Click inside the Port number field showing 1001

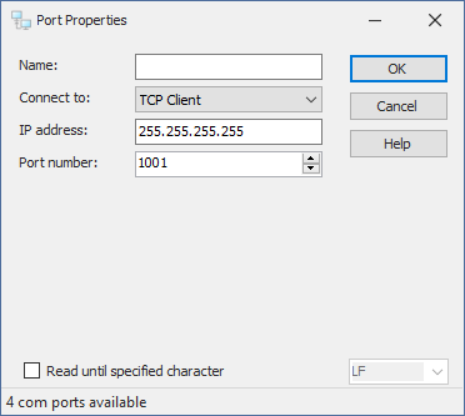tap(219, 164)
